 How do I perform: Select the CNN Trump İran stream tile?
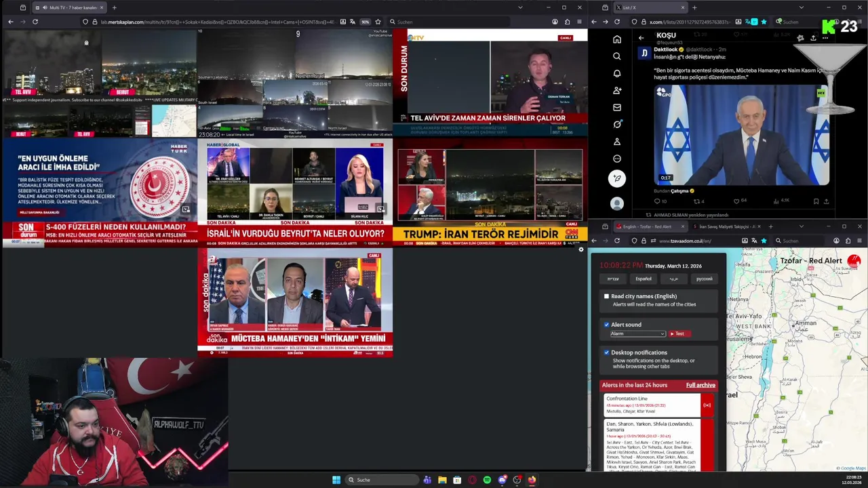pos(490,192)
